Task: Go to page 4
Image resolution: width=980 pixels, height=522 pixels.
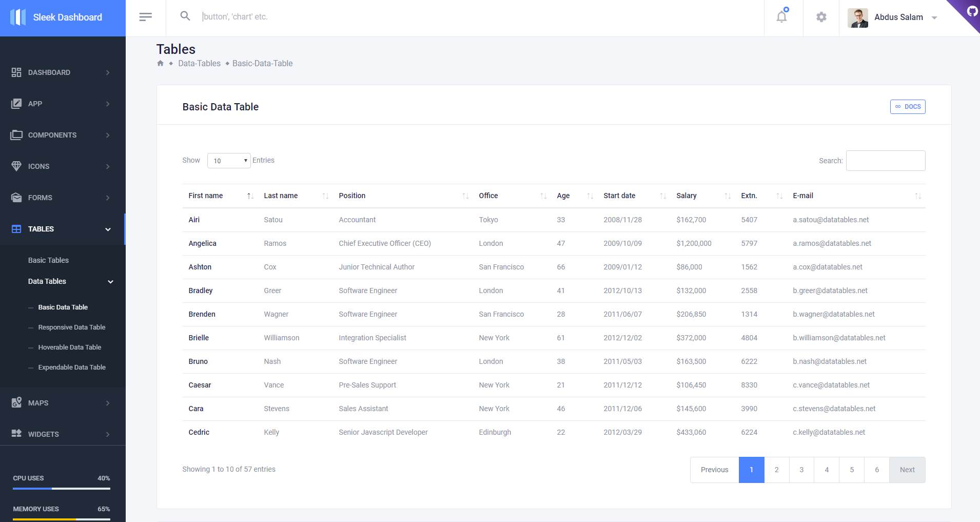Action: (827, 470)
